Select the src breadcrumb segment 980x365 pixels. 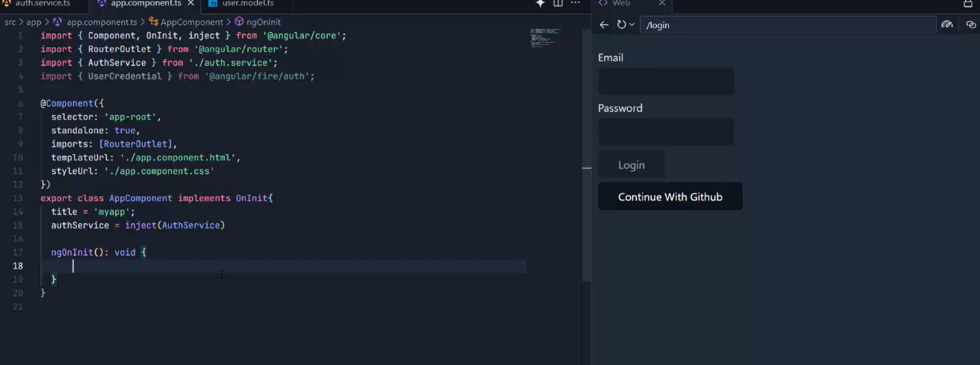click(10, 22)
